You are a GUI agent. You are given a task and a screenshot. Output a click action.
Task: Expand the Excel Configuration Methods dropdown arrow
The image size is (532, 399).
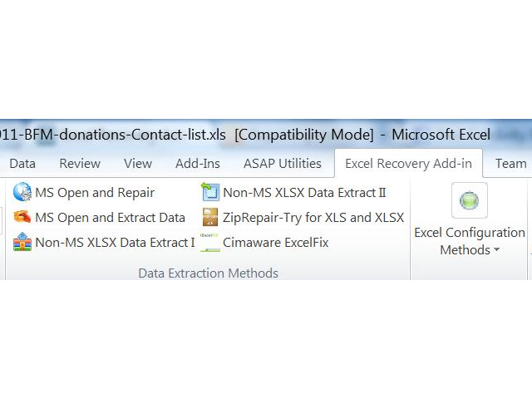(497, 249)
